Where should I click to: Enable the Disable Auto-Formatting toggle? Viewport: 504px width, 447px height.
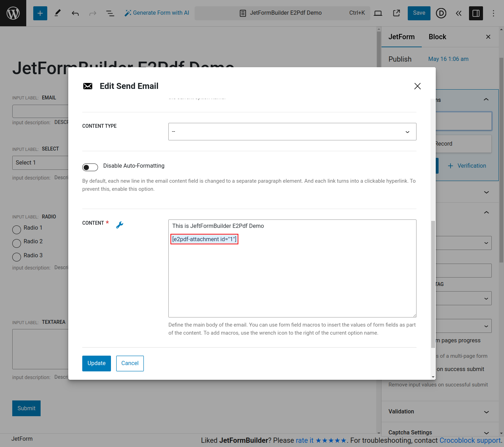coord(90,167)
